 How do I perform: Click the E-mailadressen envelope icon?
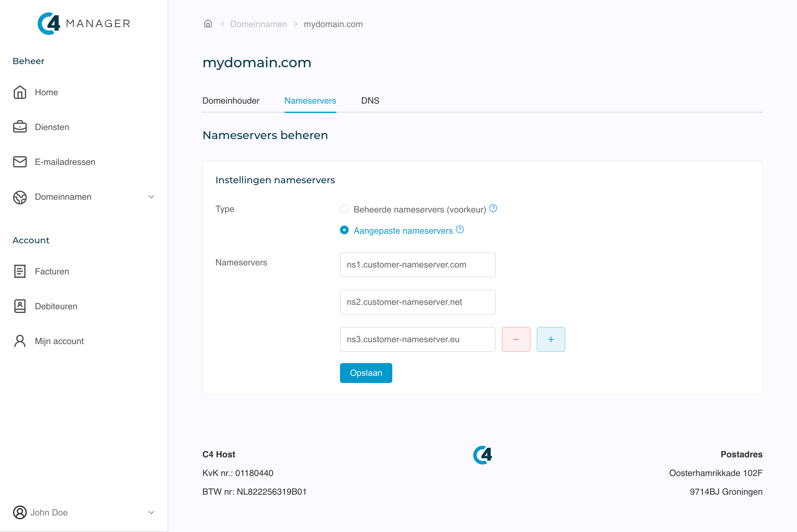click(20, 162)
